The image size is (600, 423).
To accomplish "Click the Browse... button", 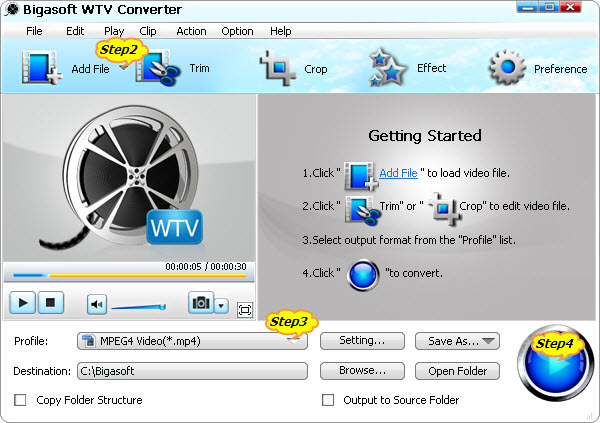I will 362,371.
